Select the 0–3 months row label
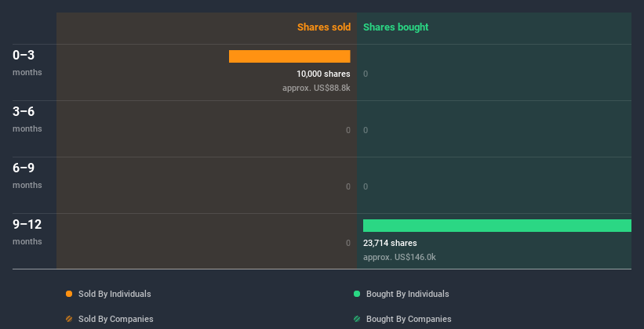The height and width of the screenshot is (329, 644). [x=27, y=62]
